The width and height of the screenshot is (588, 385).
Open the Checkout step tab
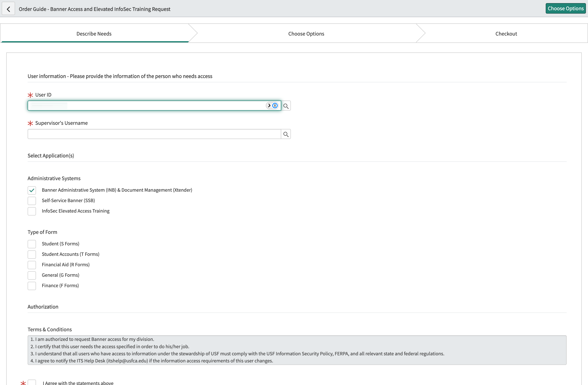coord(506,34)
